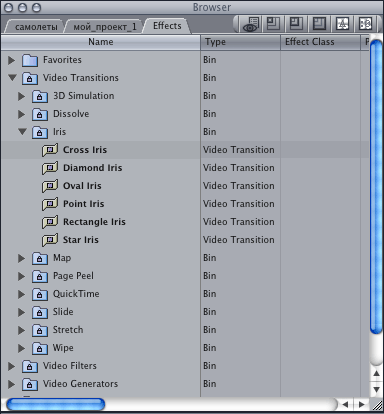Click the Star Iris transition icon

pyautogui.click(x=50, y=240)
